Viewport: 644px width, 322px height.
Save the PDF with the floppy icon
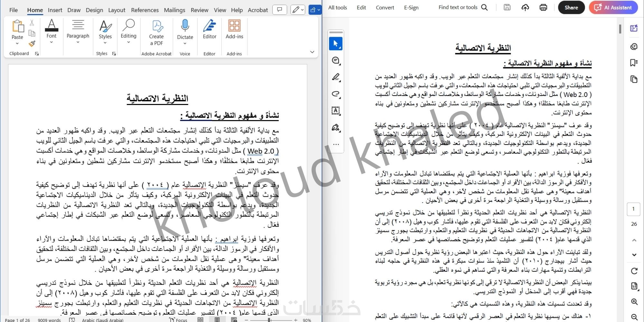[x=507, y=7]
